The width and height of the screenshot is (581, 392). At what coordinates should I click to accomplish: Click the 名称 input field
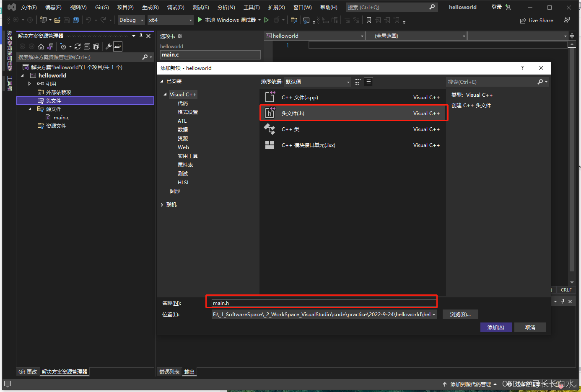(324, 303)
